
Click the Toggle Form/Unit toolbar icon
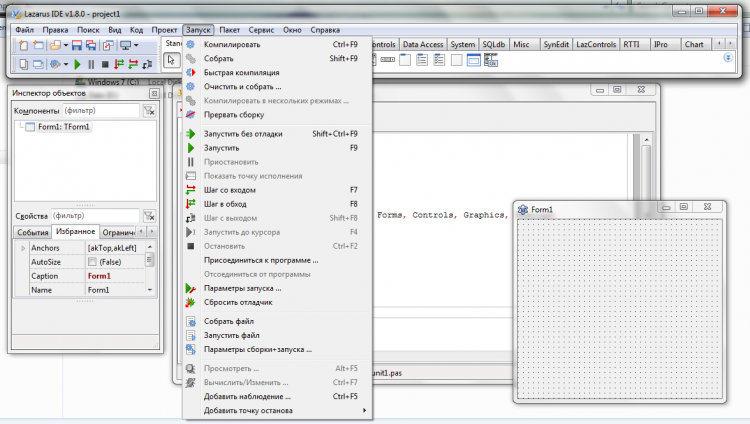(x=108, y=45)
